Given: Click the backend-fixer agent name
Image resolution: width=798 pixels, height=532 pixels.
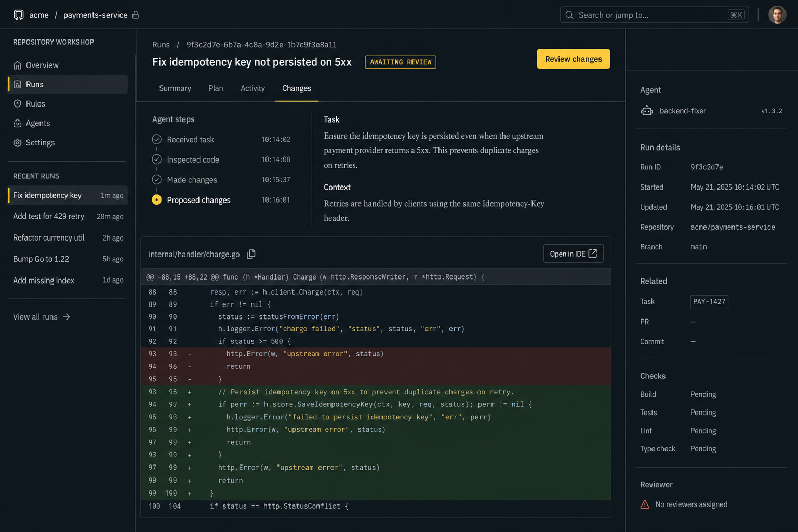Looking at the screenshot, I should [683, 111].
